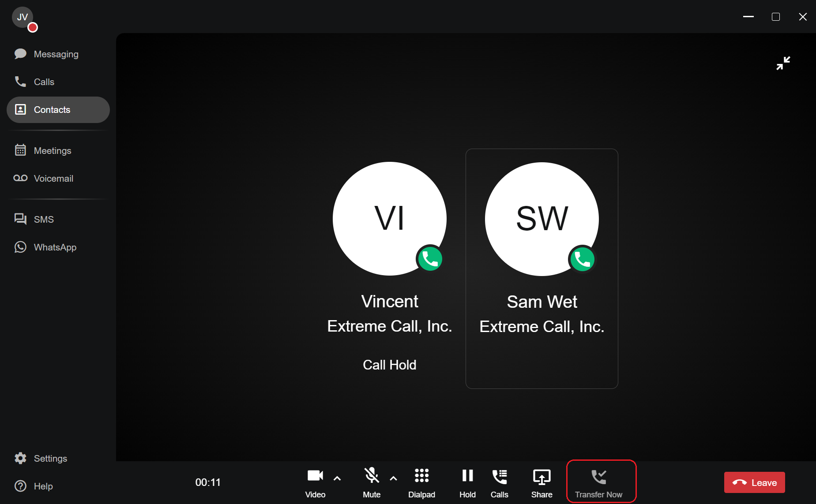Click the Transfer Now button
Viewport: 816px width, 504px height.
[599, 482]
